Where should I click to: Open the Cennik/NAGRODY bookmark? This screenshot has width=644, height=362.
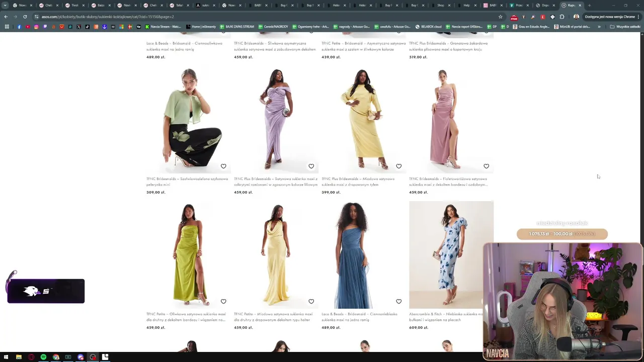pyautogui.click(x=274, y=27)
